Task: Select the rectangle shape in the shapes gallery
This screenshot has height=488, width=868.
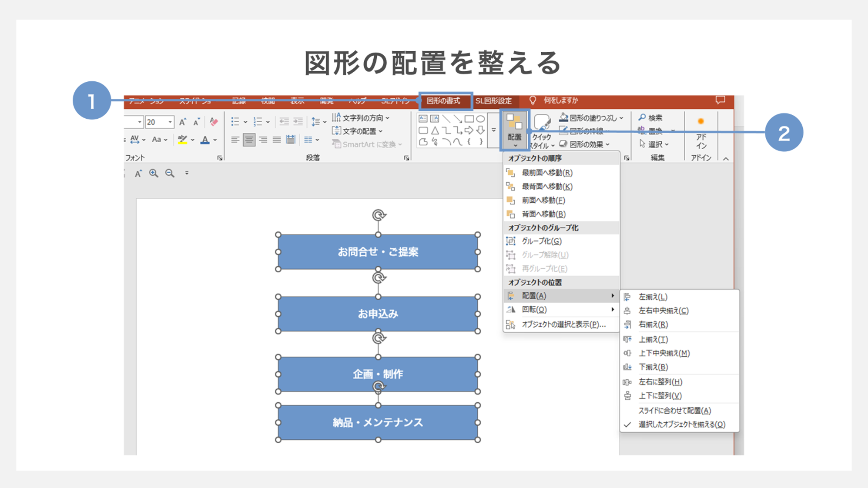Action: [x=468, y=118]
